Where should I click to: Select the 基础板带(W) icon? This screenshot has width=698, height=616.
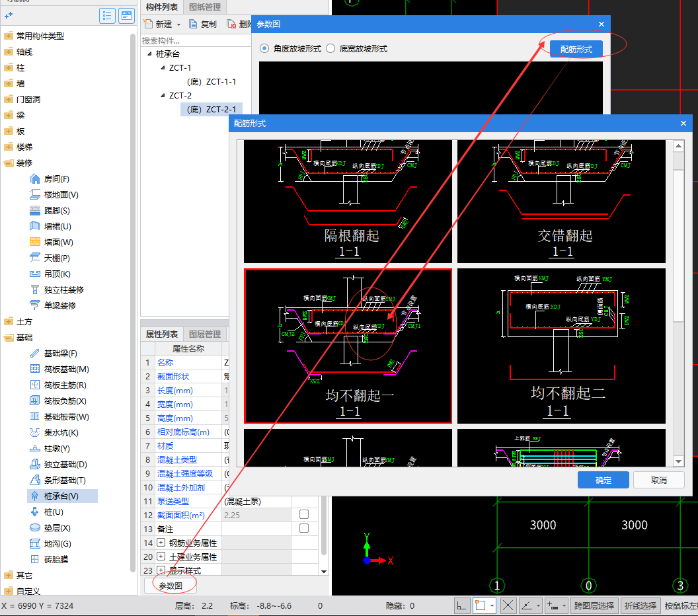point(35,416)
